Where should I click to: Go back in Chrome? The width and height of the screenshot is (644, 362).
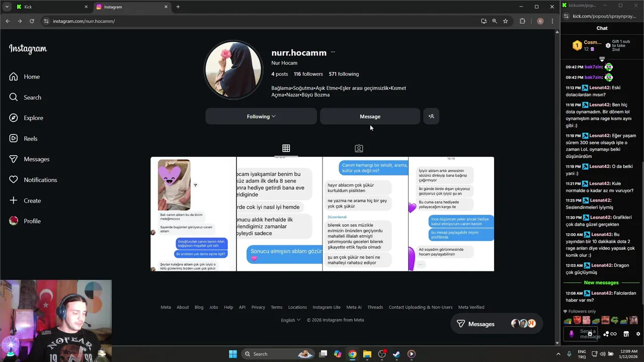(x=8, y=21)
